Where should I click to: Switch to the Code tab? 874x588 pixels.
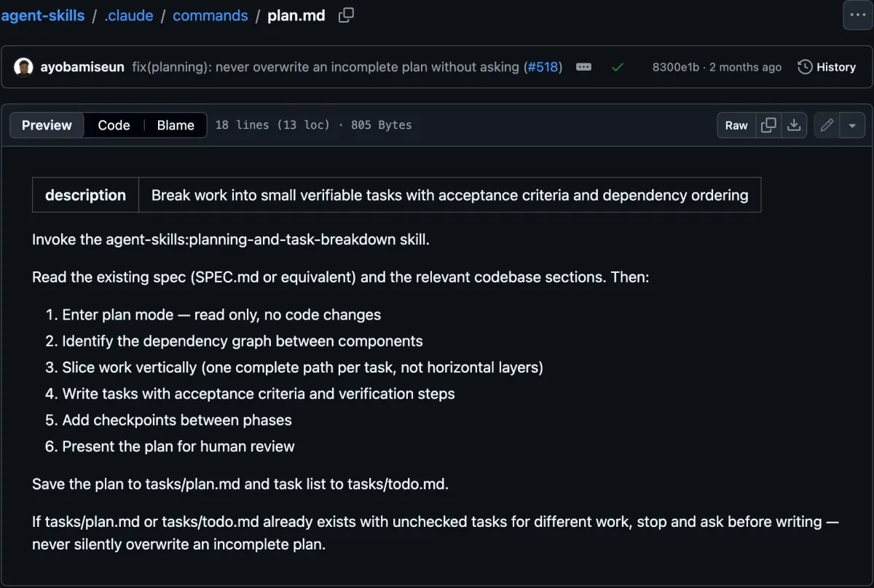tap(114, 125)
